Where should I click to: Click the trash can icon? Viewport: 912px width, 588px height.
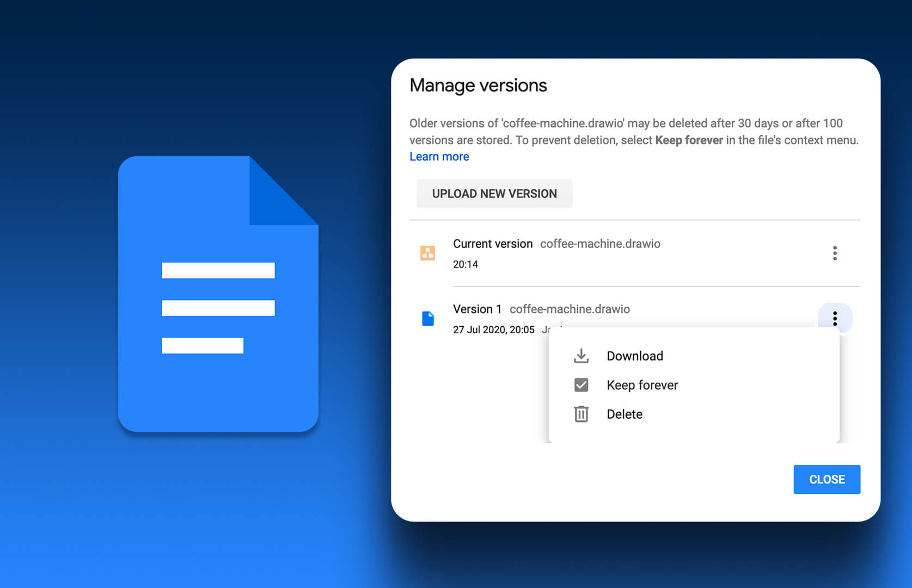pyautogui.click(x=581, y=414)
